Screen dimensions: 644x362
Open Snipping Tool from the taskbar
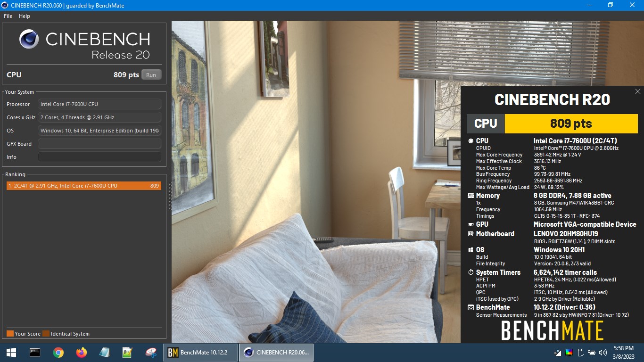[151, 353]
